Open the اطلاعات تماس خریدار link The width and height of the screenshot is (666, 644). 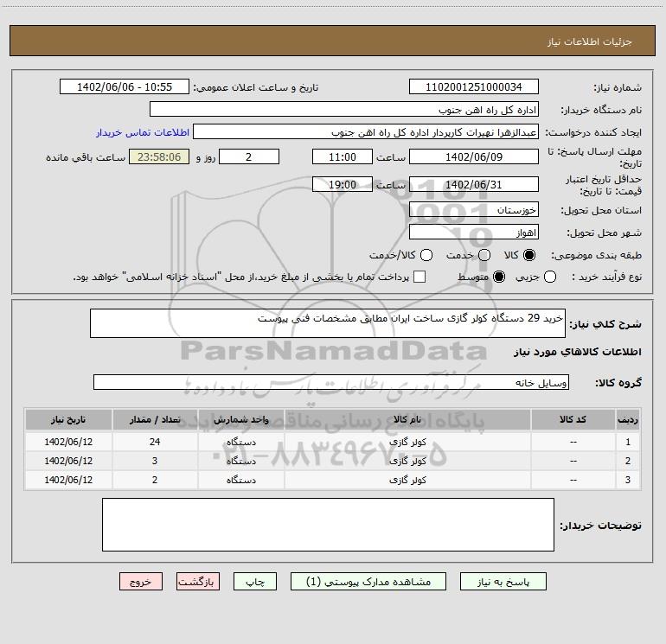(x=143, y=132)
